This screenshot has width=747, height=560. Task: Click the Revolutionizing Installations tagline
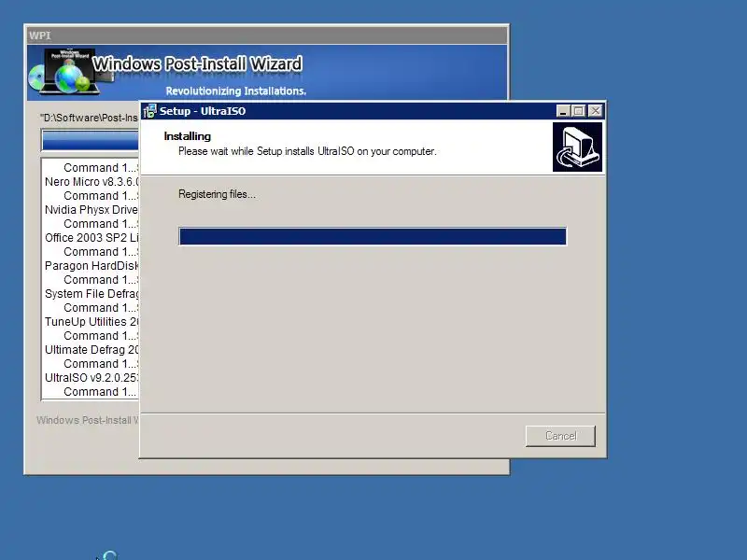coord(236,91)
